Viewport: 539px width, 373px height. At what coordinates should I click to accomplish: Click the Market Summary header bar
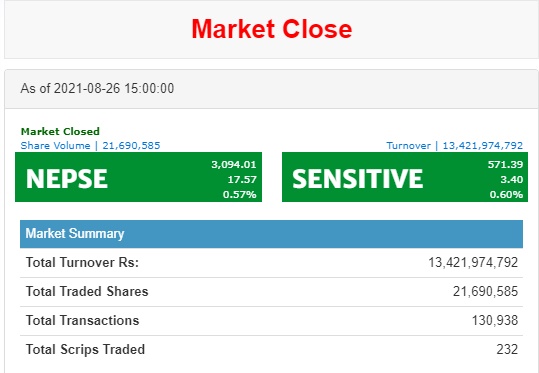pyautogui.click(x=272, y=234)
